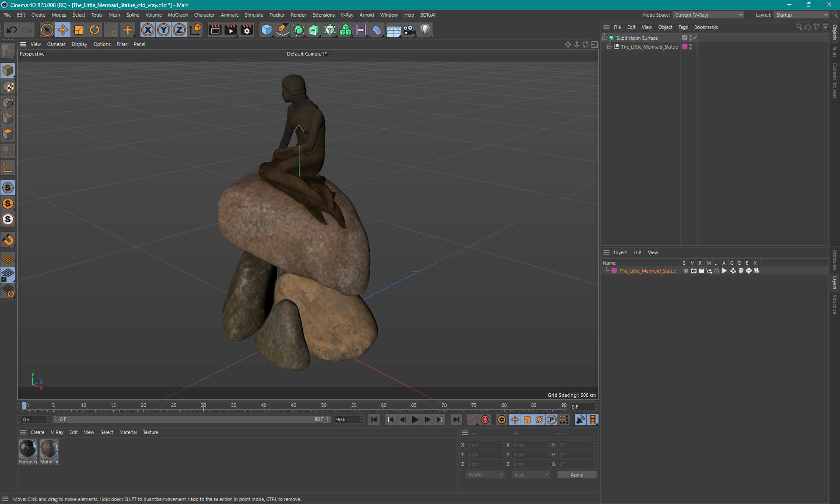Play the animation forward
The image size is (840, 504).
pyautogui.click(x=415, y=420)
